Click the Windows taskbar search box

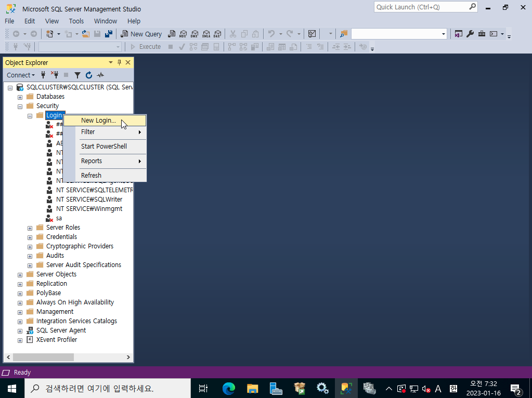[x=108, y=389]
